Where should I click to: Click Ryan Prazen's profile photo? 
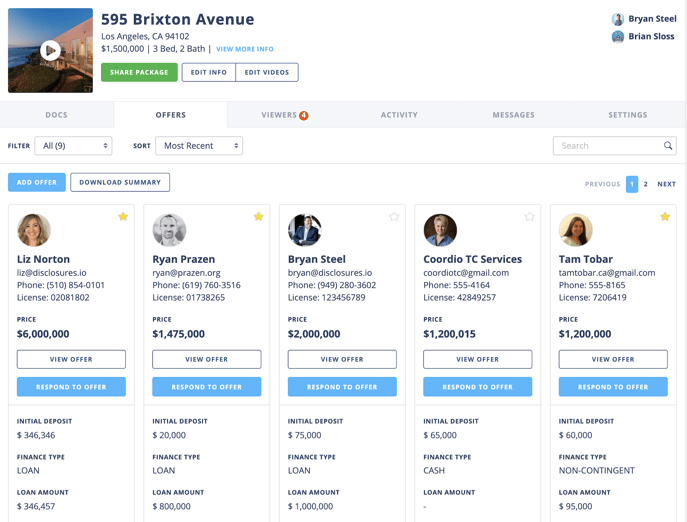coord(169,230)
